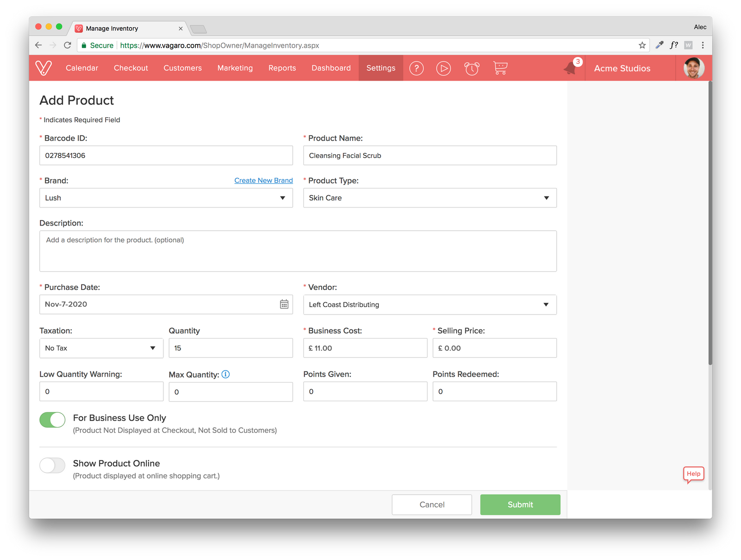Screen dimensions: 741x560
Task: Click the user profile avatar
Action: pyautogui.click(x=694, y=68)
